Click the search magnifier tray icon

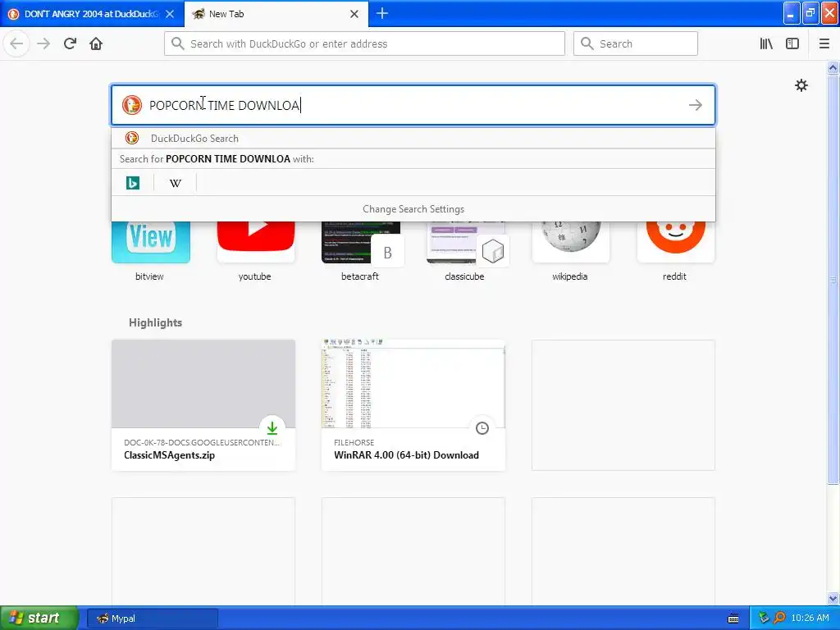pyautogui.click(x=780, y=618)
